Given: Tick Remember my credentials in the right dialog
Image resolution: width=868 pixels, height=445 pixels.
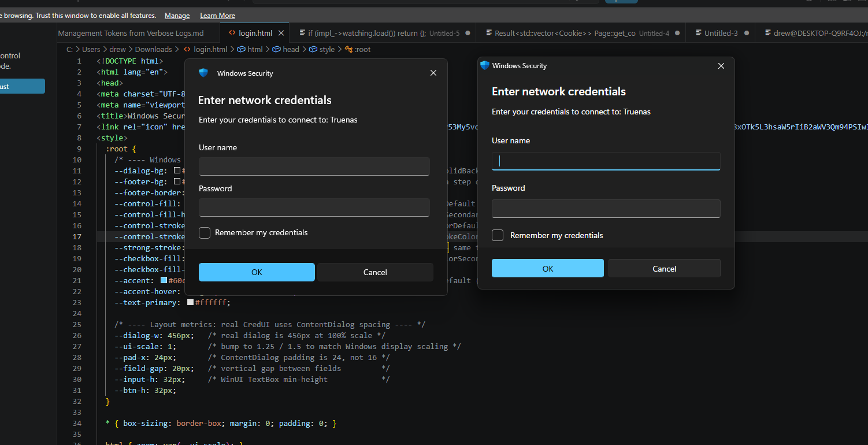Looking at the screenshot, I should [498, 235].
